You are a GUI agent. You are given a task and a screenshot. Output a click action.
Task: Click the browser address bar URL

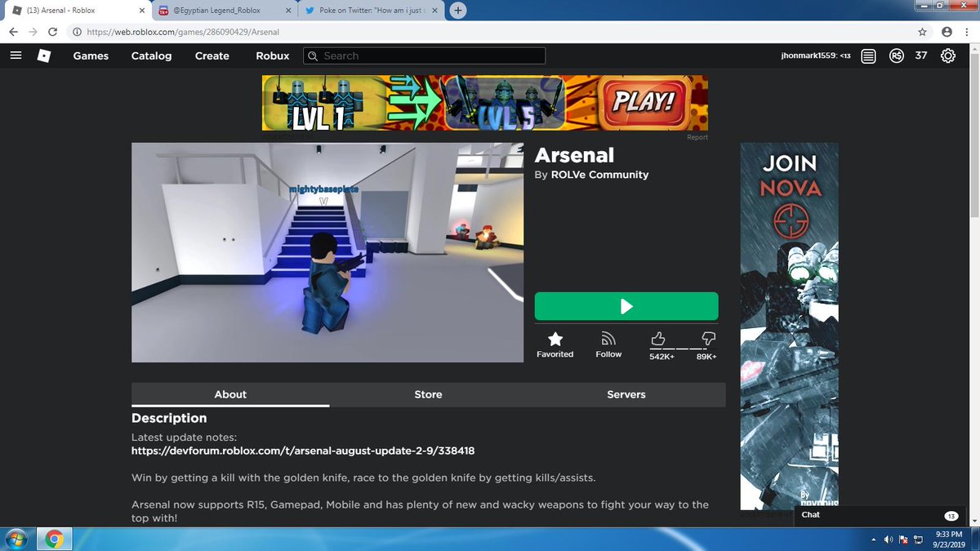183,32
